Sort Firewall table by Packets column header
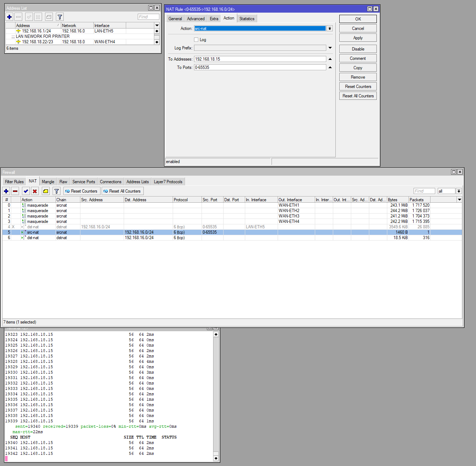This screenshot has width=476, height=466. (x=419, y=200)
